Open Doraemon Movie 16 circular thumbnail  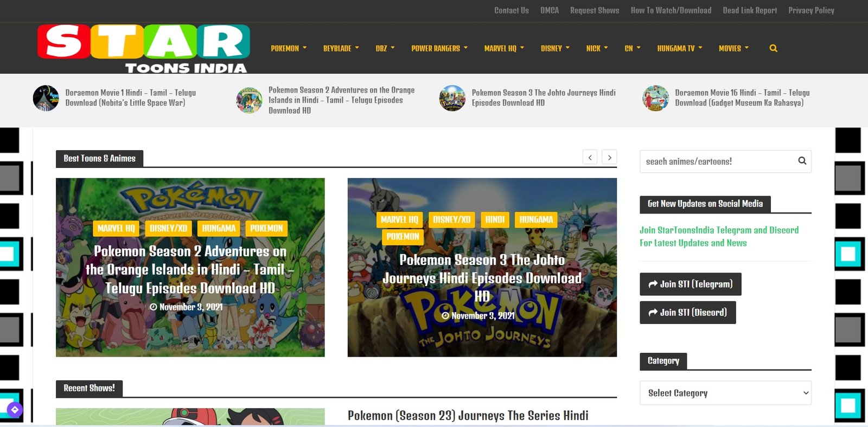(x=655, y=98)
